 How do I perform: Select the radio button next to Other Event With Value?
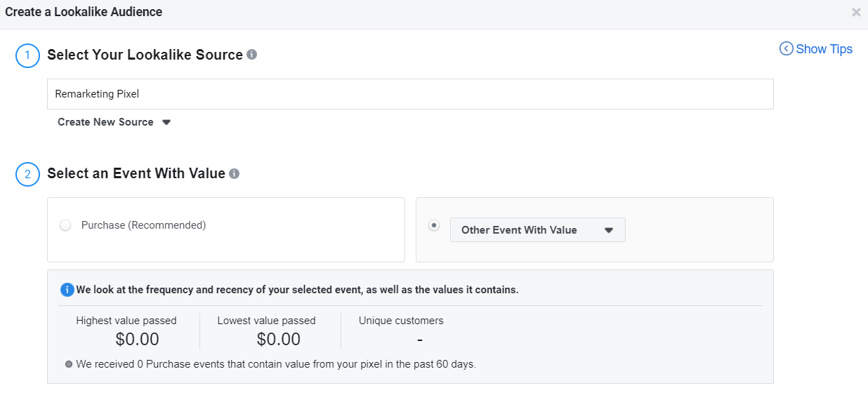[x=434, y=225]
